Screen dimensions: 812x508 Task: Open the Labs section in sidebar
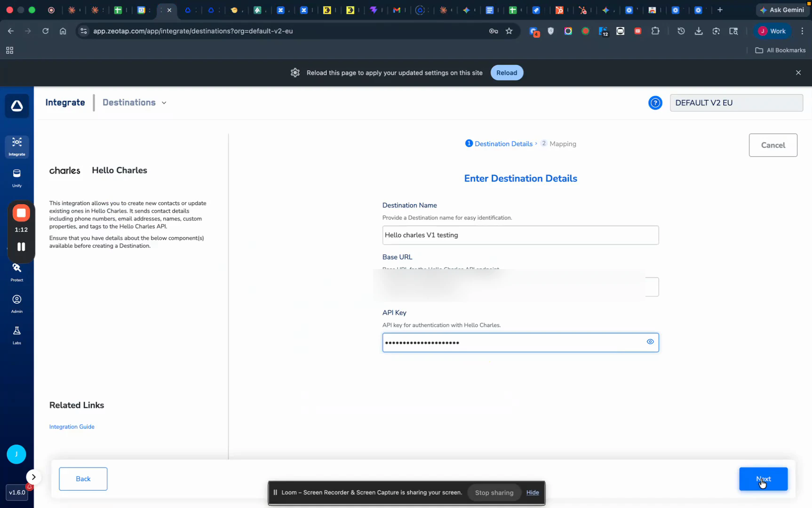click(x=17, y=335)
